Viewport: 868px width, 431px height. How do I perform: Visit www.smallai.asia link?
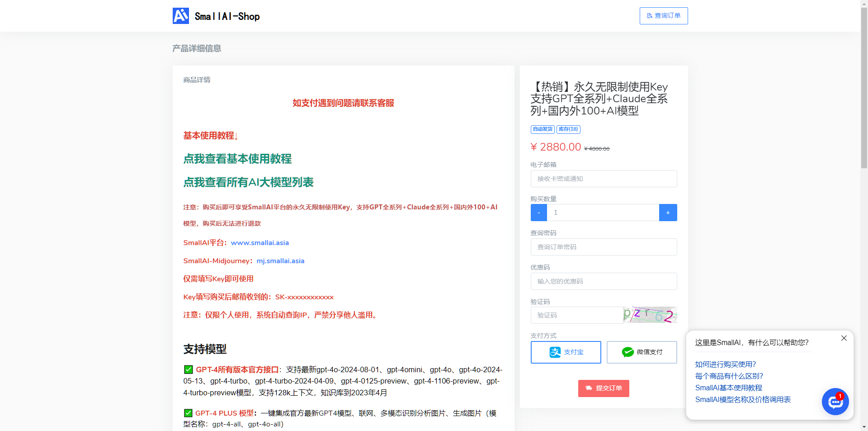pos(260,243)
